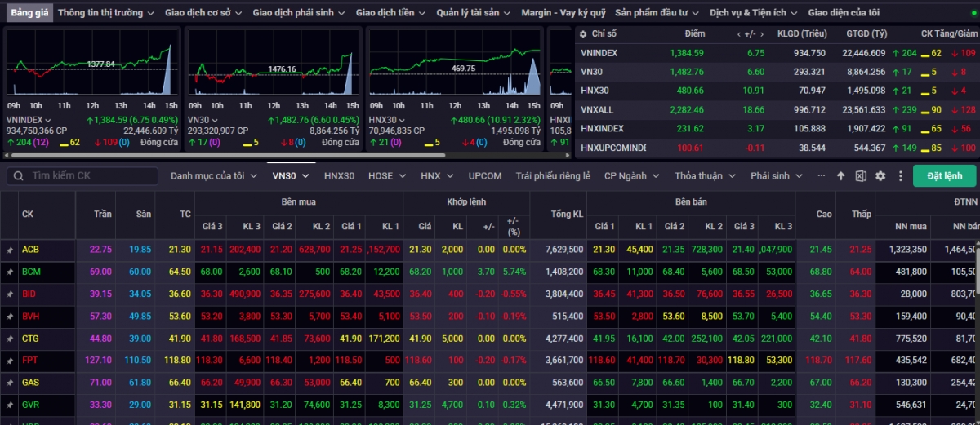Open the vertical three-dot options menu
980x425 pixels.
899,175
